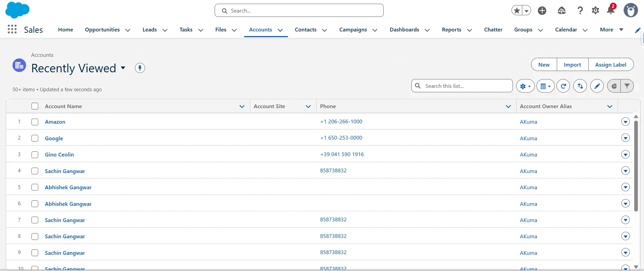The width and height of the screenshot is (644, 271).
Task: Show row actions for Google account
Action: [625, 138]
